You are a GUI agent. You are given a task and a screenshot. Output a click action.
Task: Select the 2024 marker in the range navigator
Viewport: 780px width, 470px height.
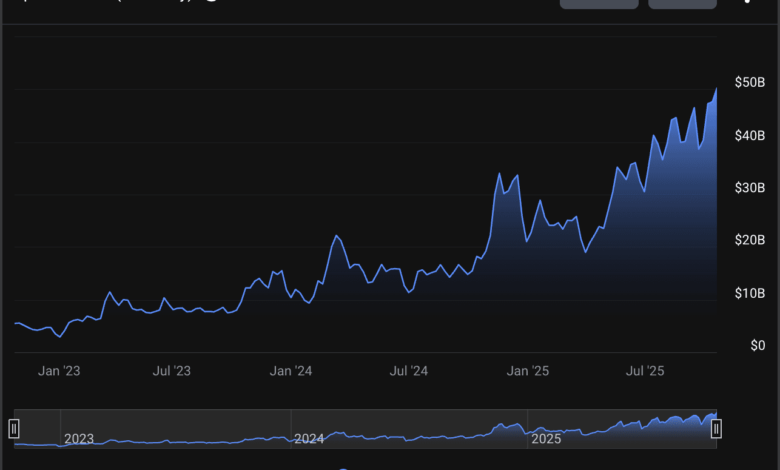click(x=309, y=438)
